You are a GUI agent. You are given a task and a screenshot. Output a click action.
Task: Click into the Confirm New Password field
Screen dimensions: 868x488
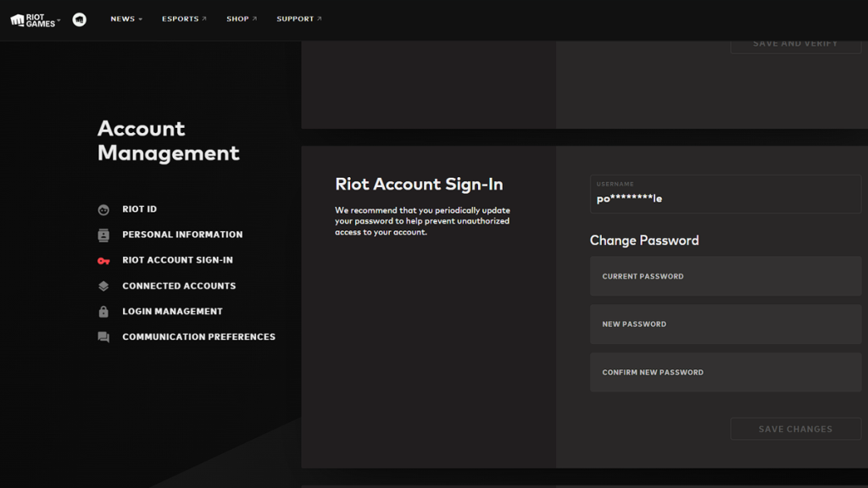725,373
